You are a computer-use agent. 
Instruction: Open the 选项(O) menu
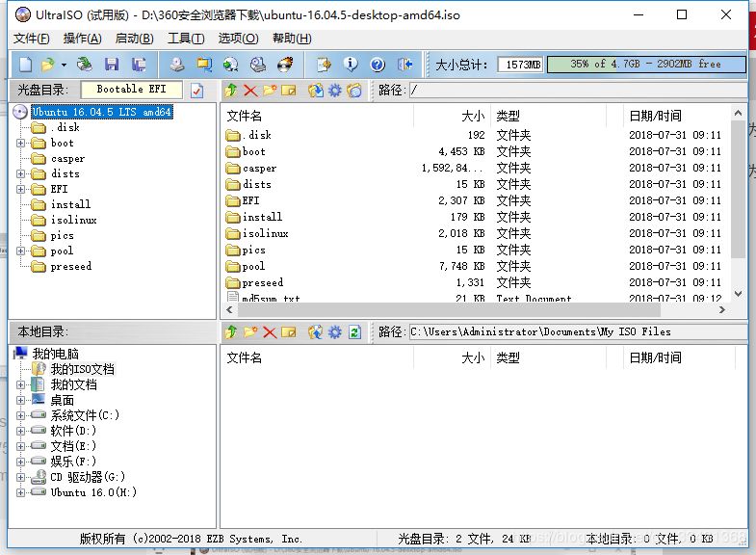click(238, 39)
